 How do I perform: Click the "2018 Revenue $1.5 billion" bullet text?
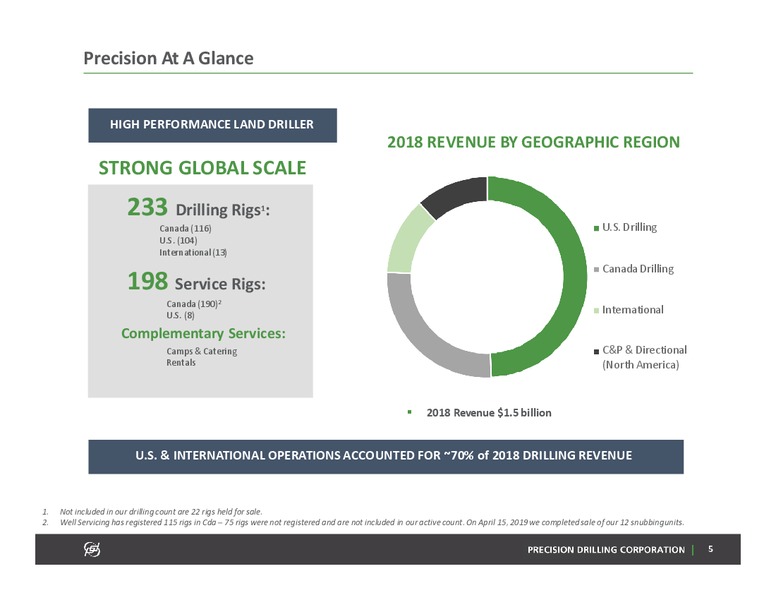point(489,413)
